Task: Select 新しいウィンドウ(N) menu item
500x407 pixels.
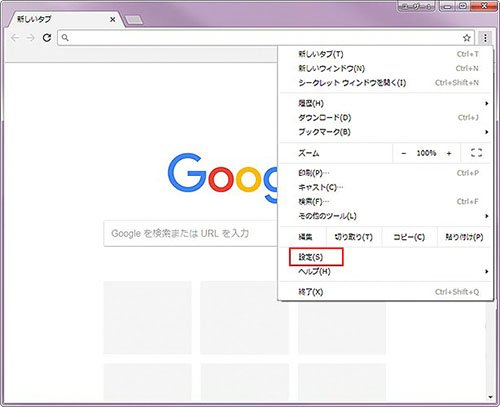Action: 386,68
